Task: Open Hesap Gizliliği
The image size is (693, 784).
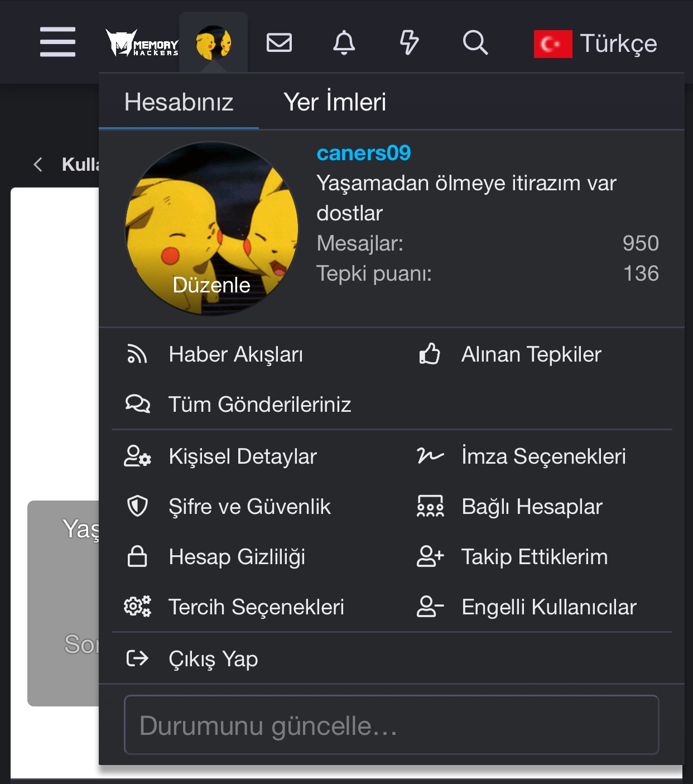Action: point(237,557)
